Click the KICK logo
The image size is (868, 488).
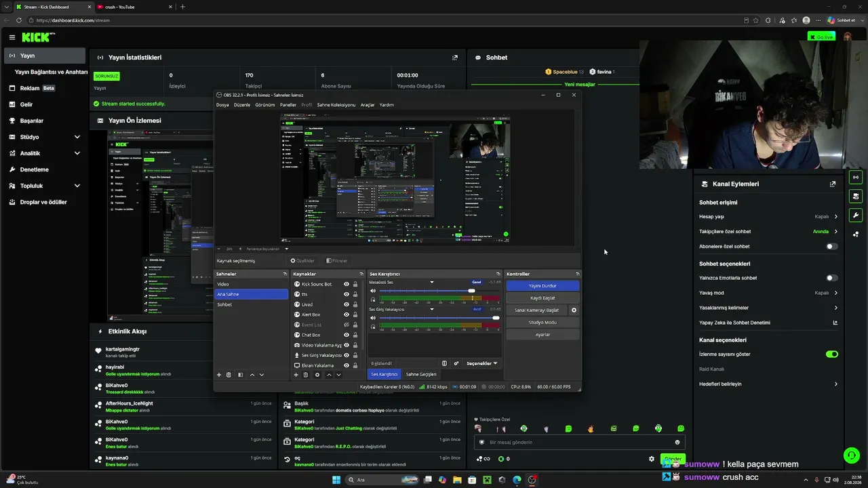point(37,37)
